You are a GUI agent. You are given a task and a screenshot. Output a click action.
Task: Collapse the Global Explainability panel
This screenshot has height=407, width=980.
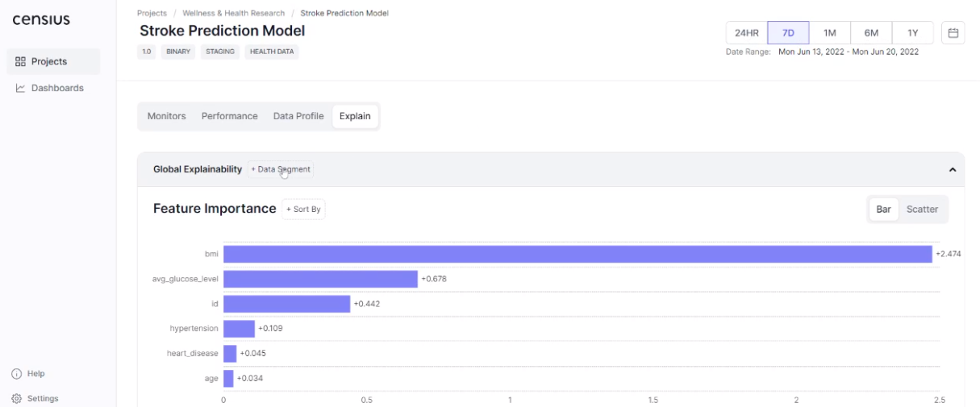(x=952, y=170)
